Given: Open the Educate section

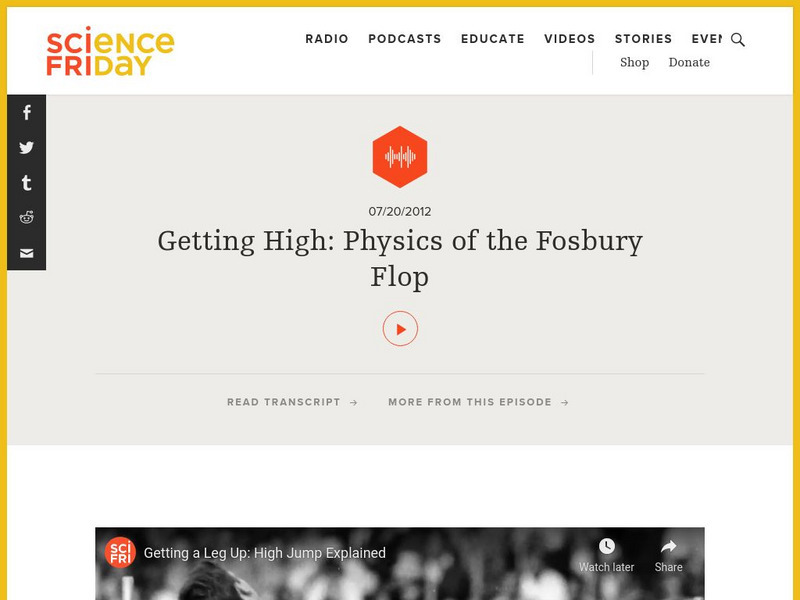Looking at the screenshot, I should click(492, 39).
